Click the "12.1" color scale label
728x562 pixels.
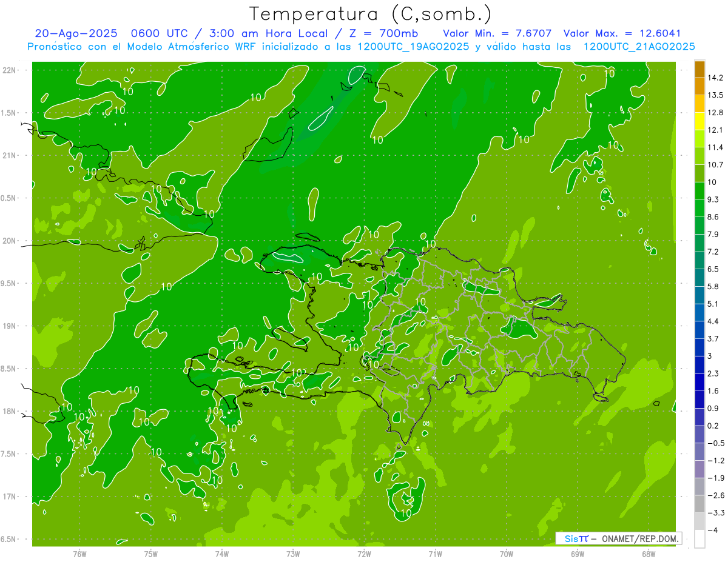[716, 130]
